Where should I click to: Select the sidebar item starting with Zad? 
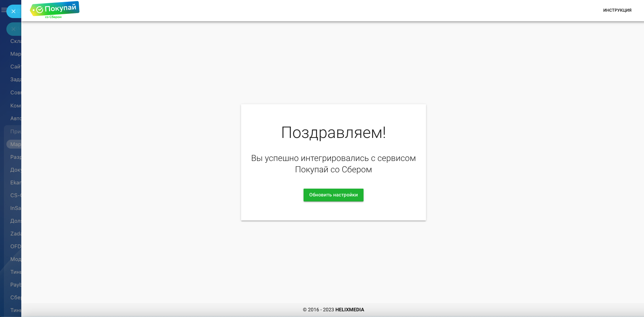(16, 234)
